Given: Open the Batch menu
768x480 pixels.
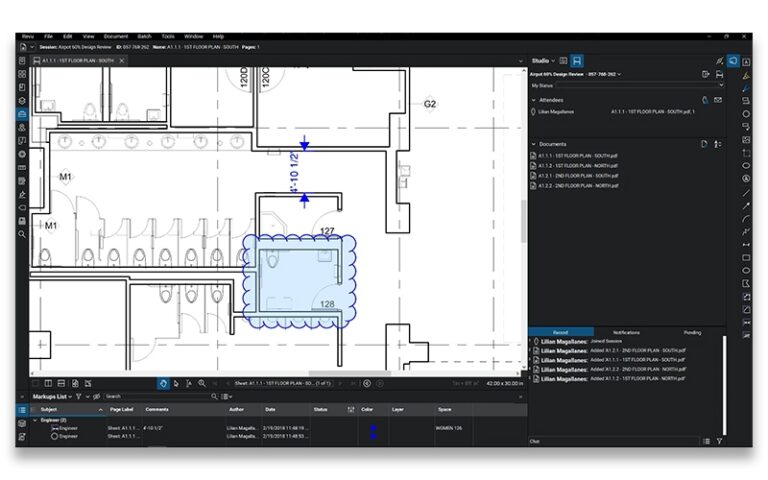Looking at the screenshot, I should coord(144,36).
